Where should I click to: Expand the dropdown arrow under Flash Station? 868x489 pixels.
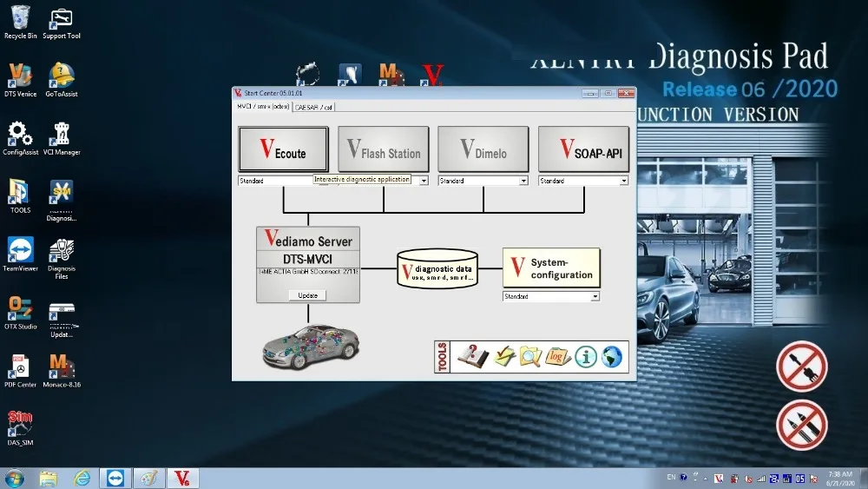click(x=424, y=181)
